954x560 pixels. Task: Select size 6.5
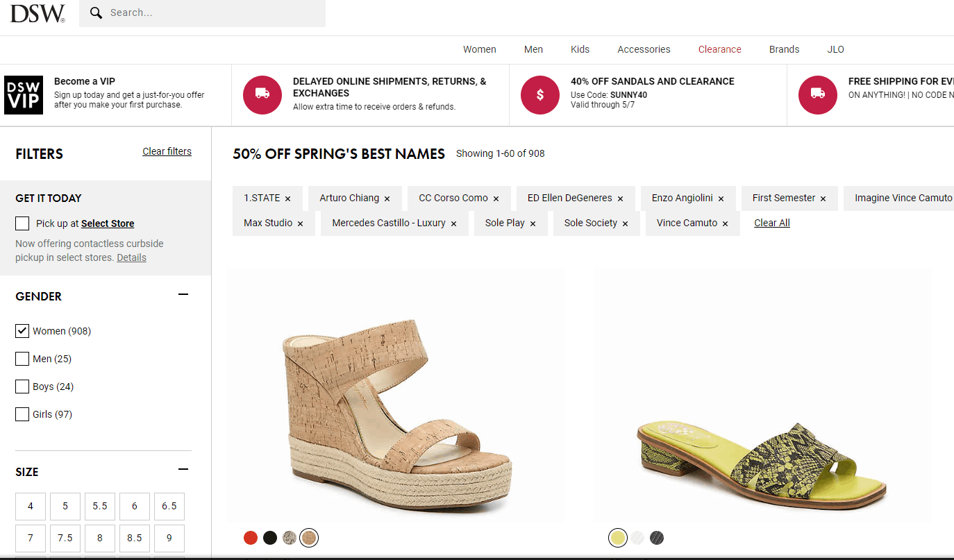[x=169, y=507]
